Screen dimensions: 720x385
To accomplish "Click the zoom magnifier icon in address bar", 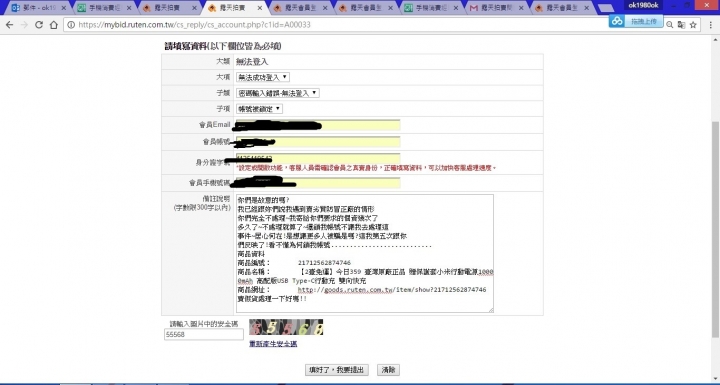I will 669,25.
